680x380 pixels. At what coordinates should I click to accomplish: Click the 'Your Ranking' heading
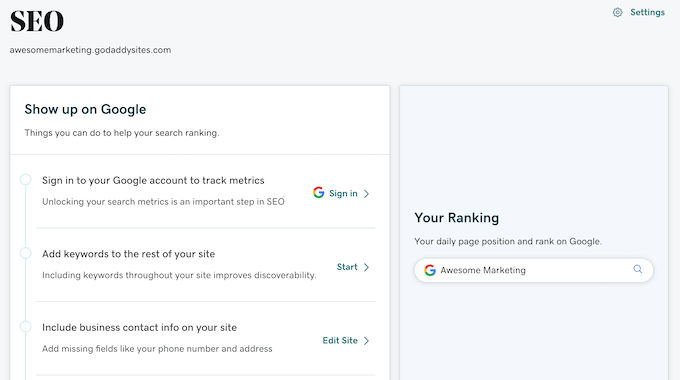tap(457, 218)
